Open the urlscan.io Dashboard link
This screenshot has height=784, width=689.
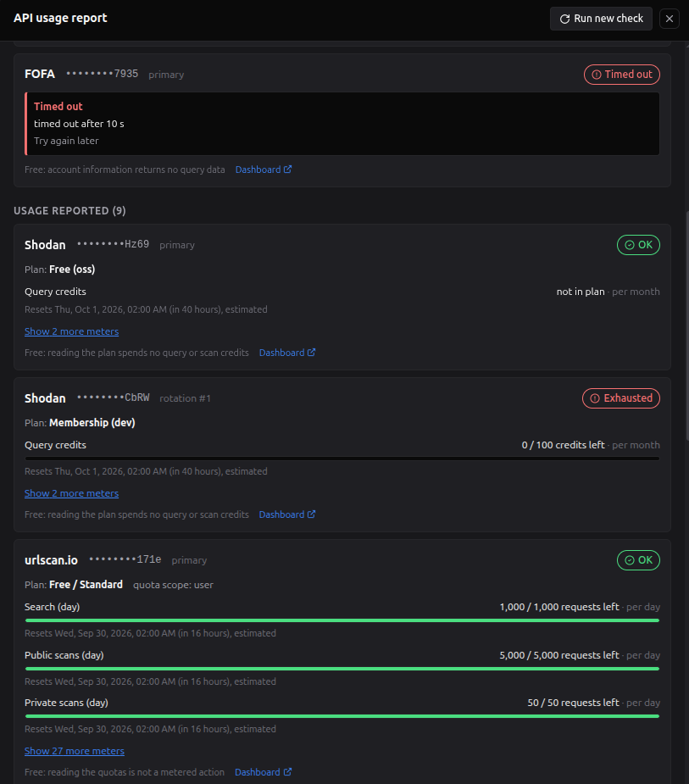coord(263,772)
